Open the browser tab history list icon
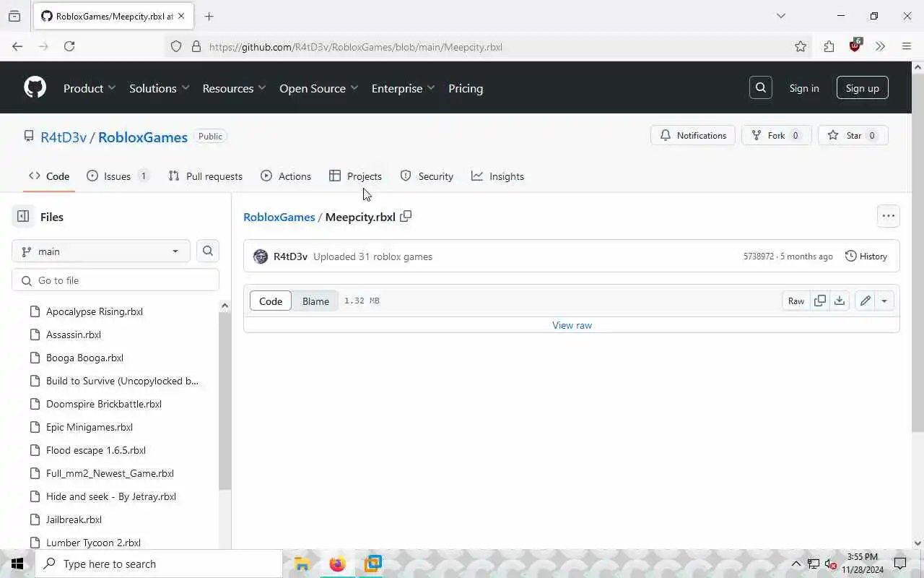 14,16
